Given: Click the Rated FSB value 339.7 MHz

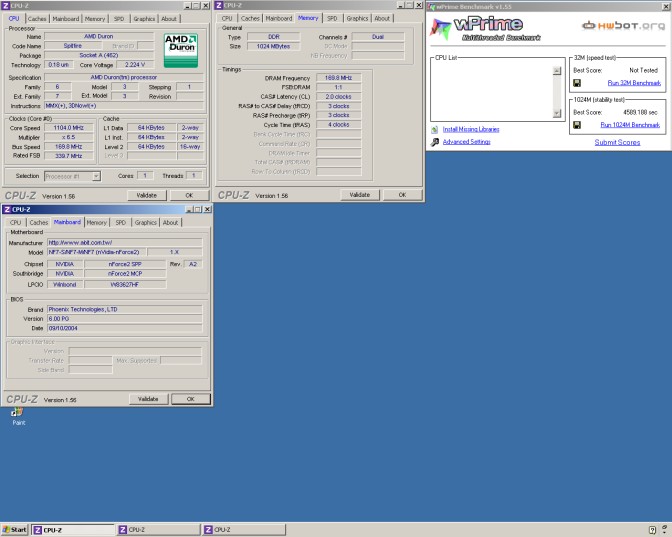Looking at the screenshot, I should tap(69, 156).
